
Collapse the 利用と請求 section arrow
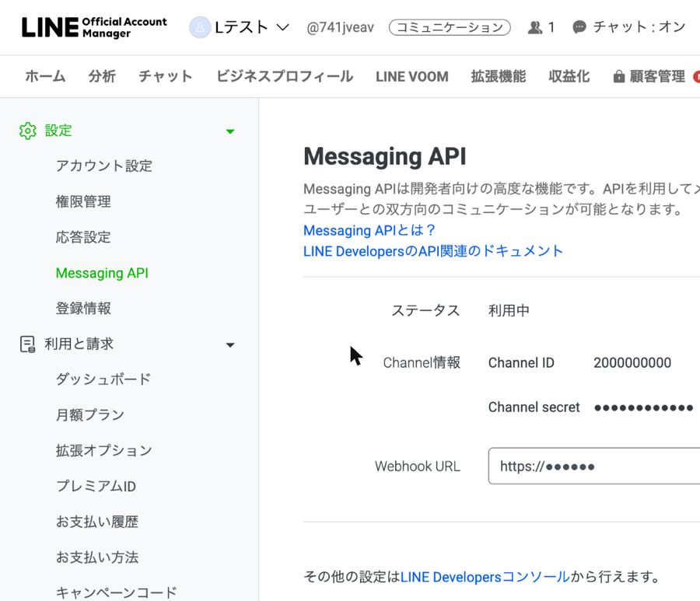[x=230, y=345]
